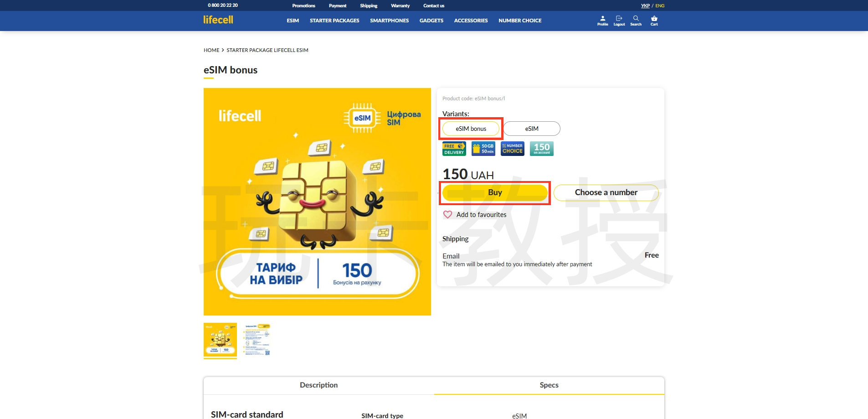Click the 50GB 50min badge
Screen dimensions: 868x419
click(483, 149)
